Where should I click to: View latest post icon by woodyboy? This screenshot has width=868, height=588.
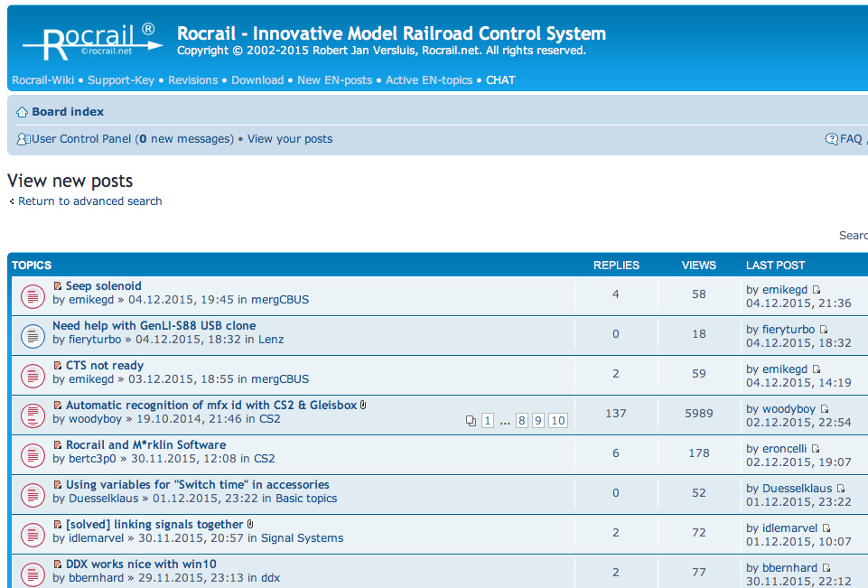point(825,409)
